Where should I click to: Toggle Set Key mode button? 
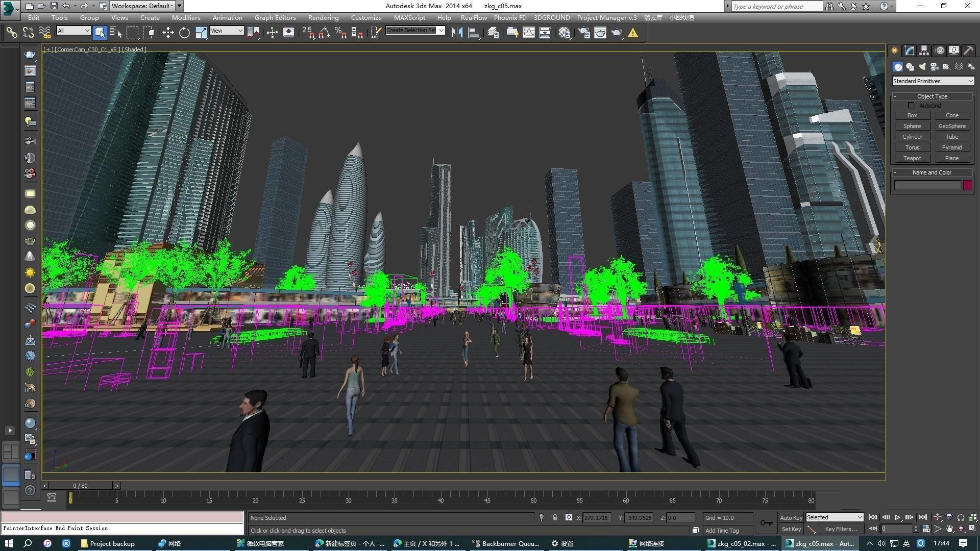click(791, 529)
